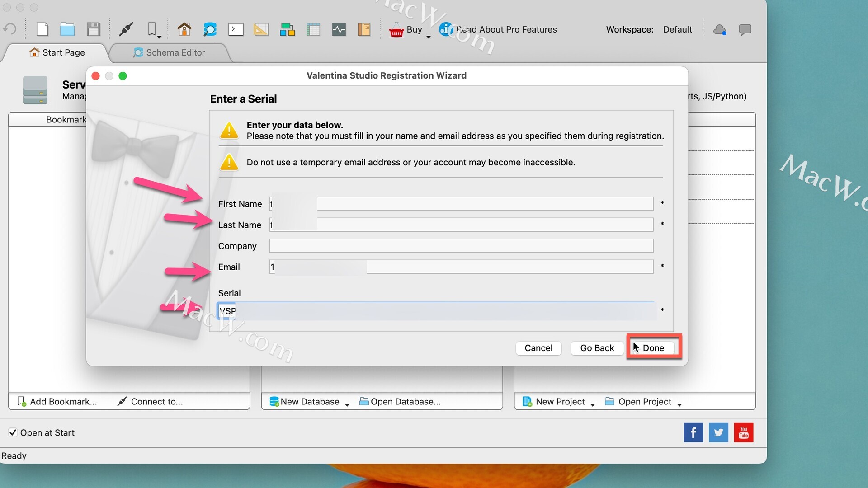The height and width of the screenshot is (488, 868).
Task: Go to Start Page via house icon
Action: pos(184,29)
